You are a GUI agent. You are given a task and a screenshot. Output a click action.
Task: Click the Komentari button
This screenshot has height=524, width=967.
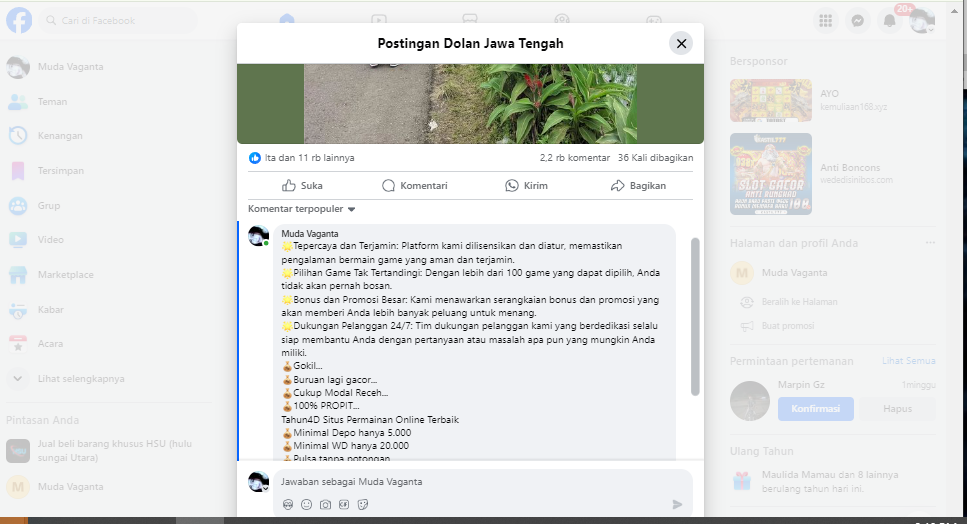point(414,186)
